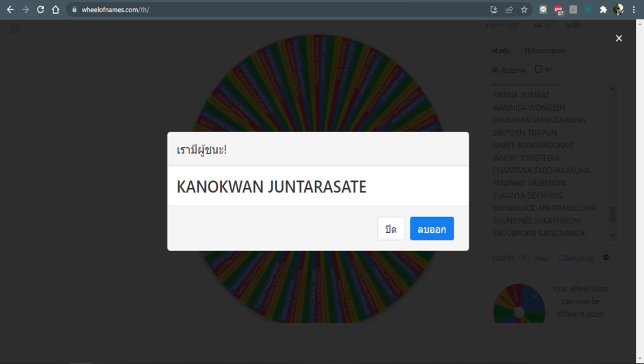Close the winner popup with X
This screenshot has height=364, width=644.
click(619, 38)
